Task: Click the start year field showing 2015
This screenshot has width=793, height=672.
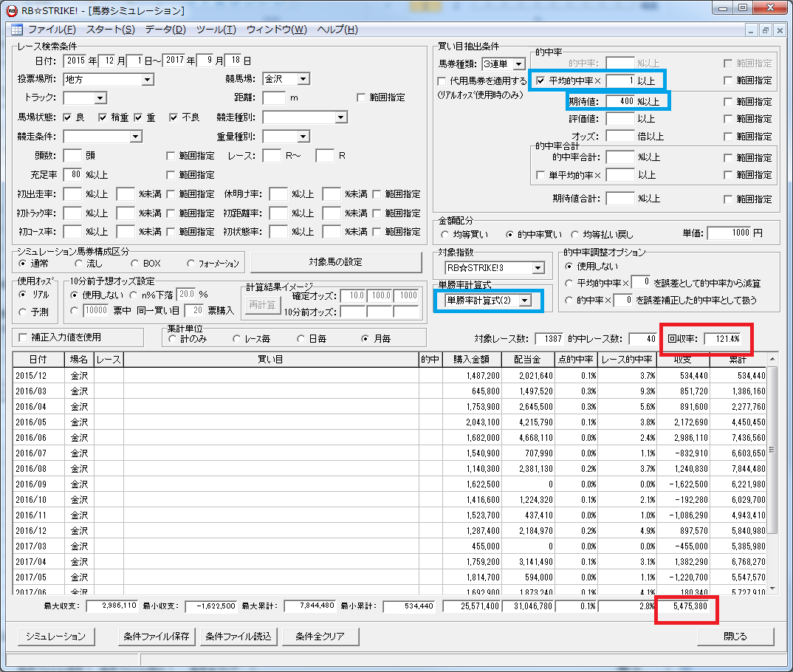Action: pyautogui.click(x=75, y=61)
